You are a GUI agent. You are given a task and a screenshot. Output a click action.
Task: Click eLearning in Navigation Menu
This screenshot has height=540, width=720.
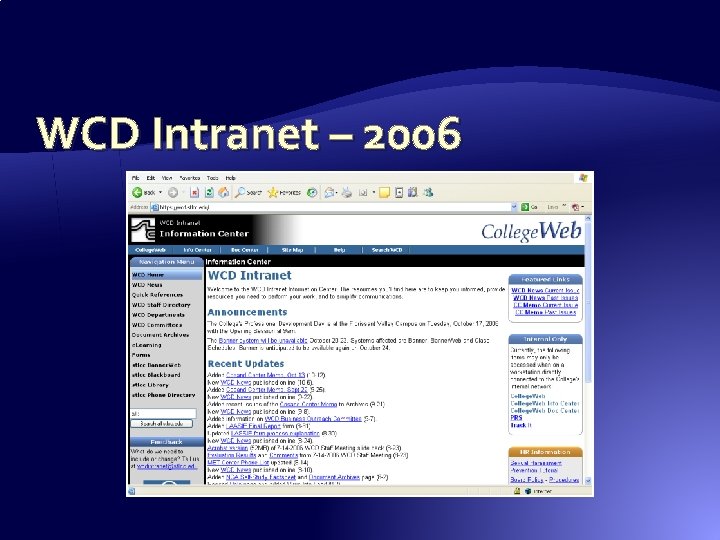point(146,345)
